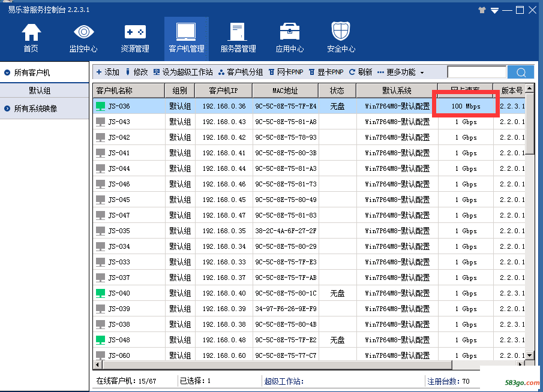Click gray monitor icon for JS-060
Viewport: 543px width, 392px height.
[100, 355]
